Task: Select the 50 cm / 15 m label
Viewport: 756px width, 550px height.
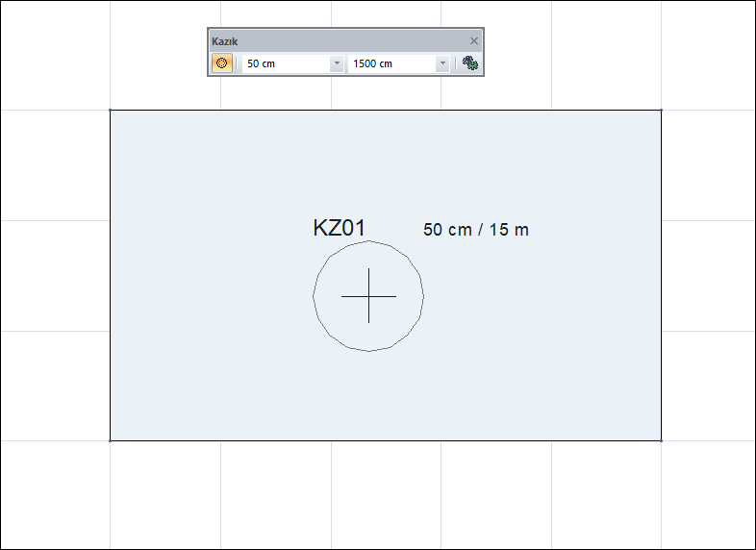Action: coord(476,230)
